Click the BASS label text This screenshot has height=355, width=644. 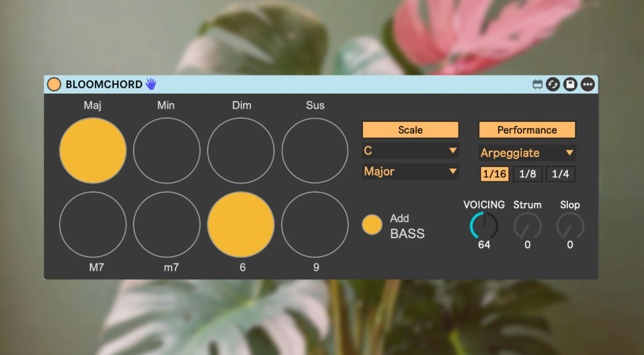(x=408, y=234)
